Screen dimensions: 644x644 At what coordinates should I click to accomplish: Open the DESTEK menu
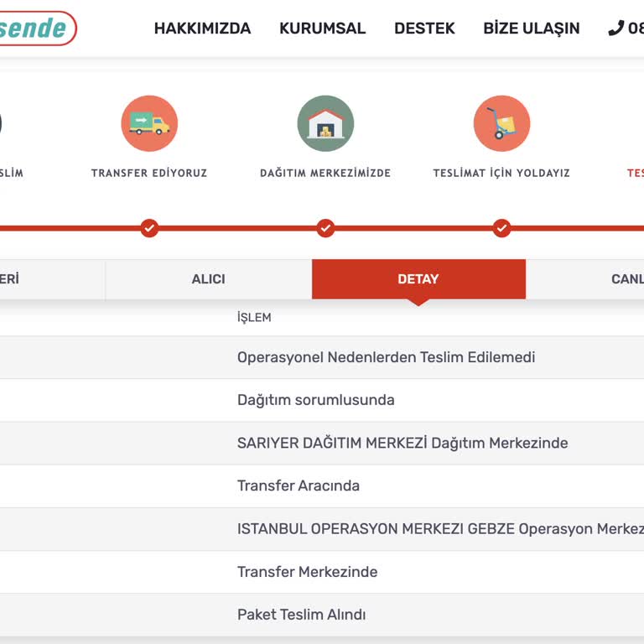point(424,29)
